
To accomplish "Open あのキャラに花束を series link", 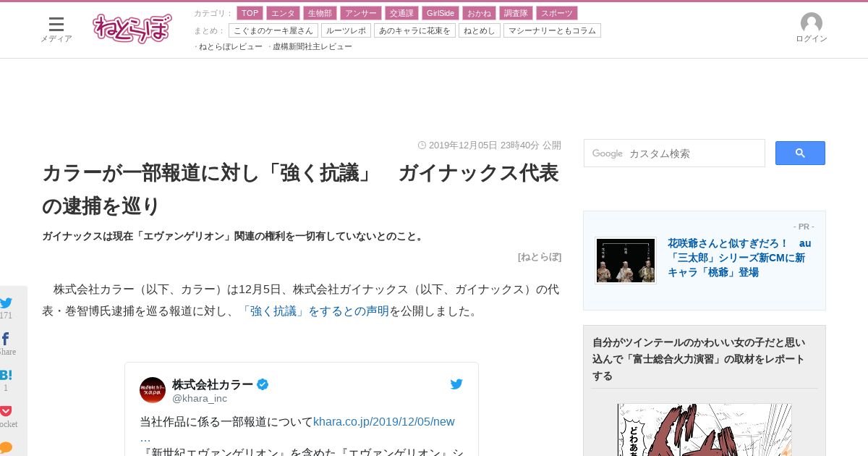I will [414, 30].
